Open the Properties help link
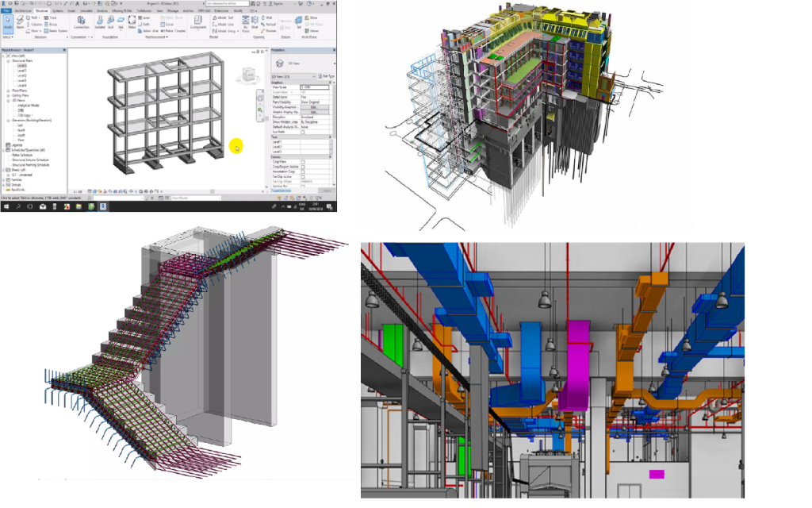The height and width of the screenshot is (508, 812). [282, 190]
